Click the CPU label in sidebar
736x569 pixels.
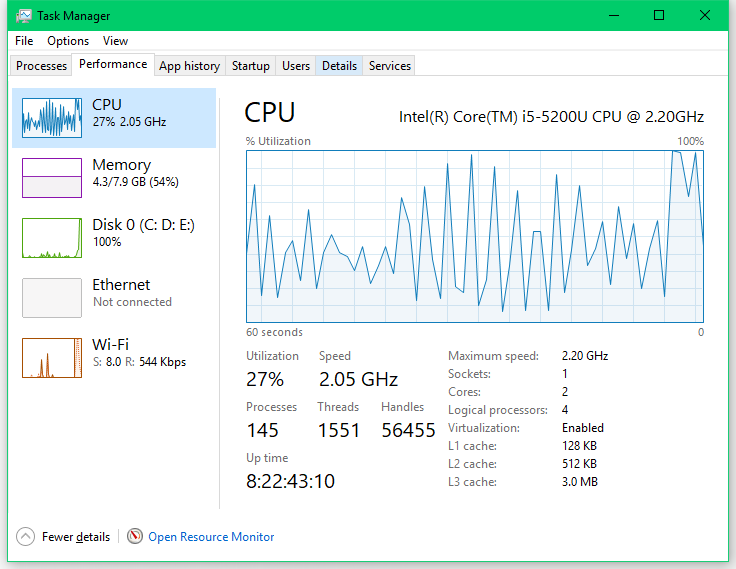(107, 104)
